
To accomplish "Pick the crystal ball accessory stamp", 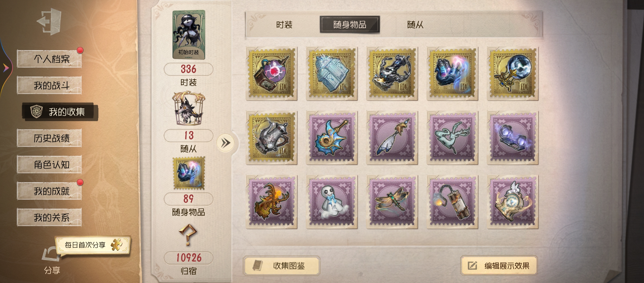I will (513, 74).
